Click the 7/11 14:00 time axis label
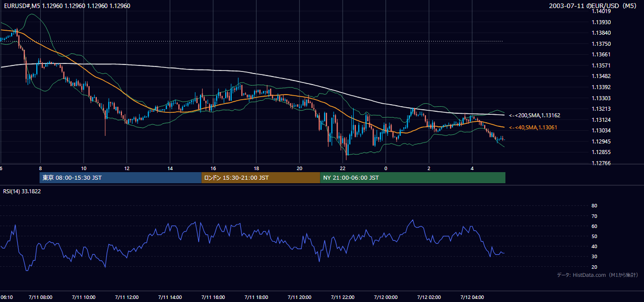 point(170,297)
